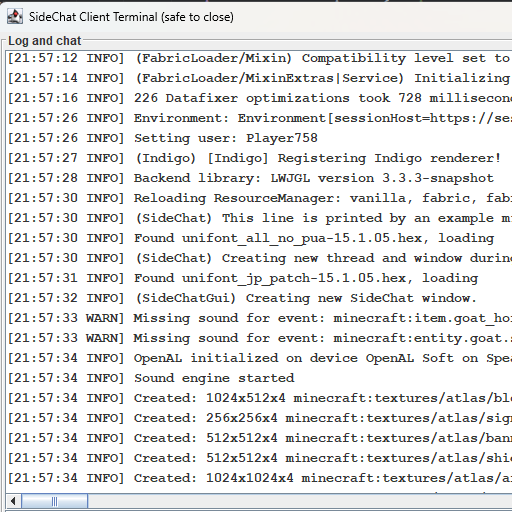This screenshot has width=512, height=512.
Task: Click the entity.goat missing sound warning
Action: pyautogui.click(x=260, y=338)
